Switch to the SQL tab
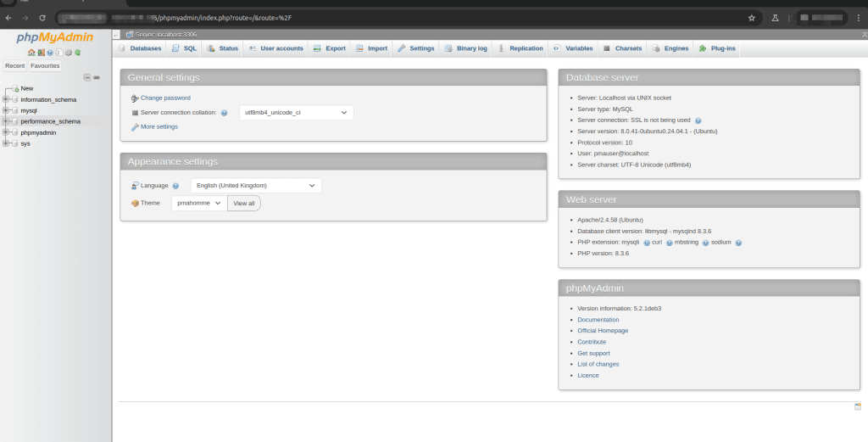This screenshot has width=868, height=442. point(184,48)
